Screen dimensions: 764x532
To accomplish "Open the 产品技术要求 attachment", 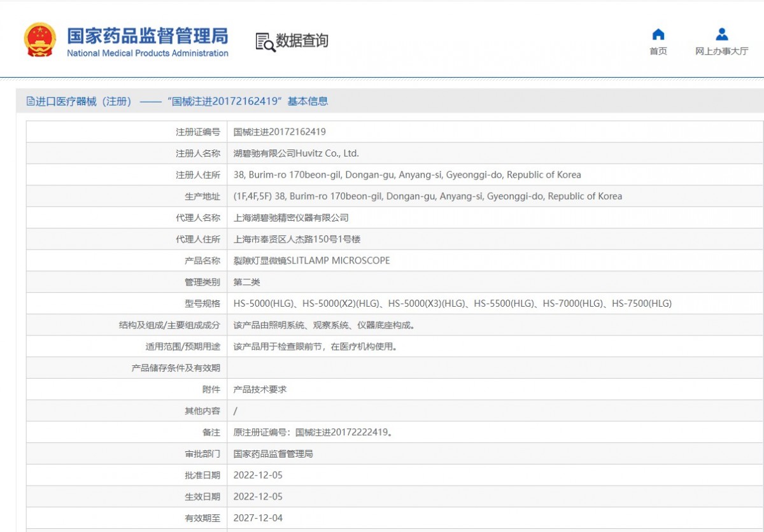I will pyautogui.click(x=260, y=389).
